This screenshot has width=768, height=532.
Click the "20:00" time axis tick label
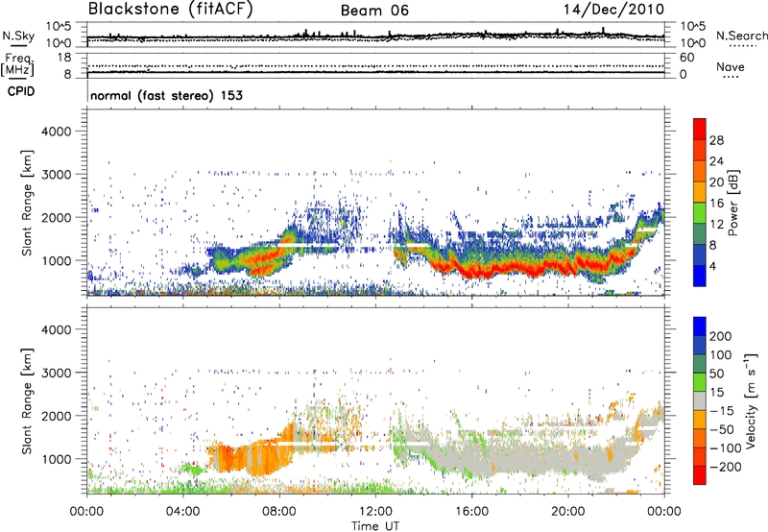click(x=568, y=512)
